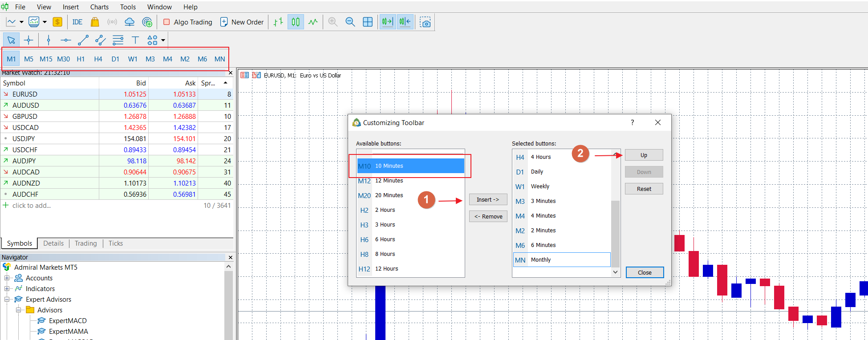Switch to the H1 timeframe

[x=81, y=59]
